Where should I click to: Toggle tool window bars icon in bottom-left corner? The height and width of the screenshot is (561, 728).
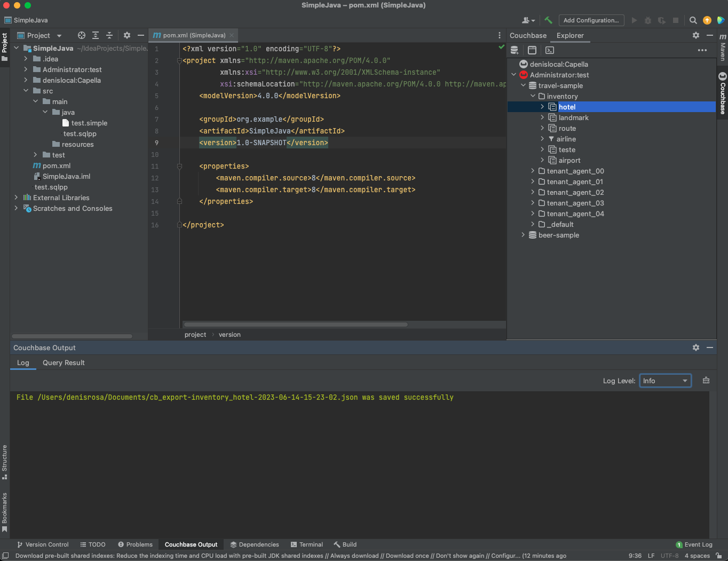point(5,556)
